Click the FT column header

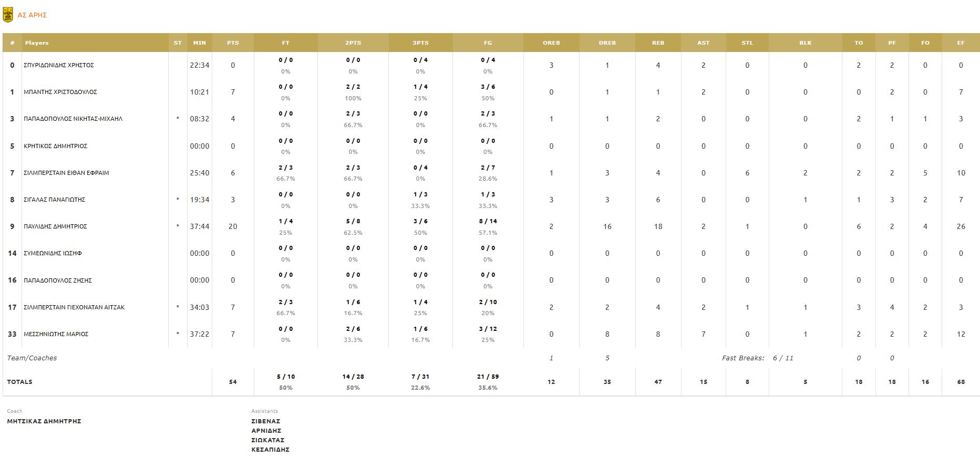[x=285, y=43]
